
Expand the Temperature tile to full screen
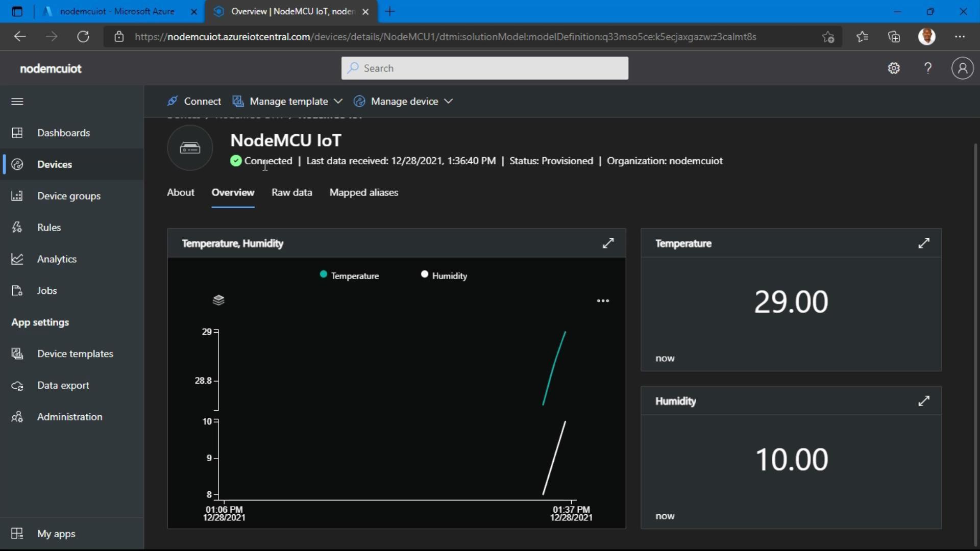click(x=924, y=243)
